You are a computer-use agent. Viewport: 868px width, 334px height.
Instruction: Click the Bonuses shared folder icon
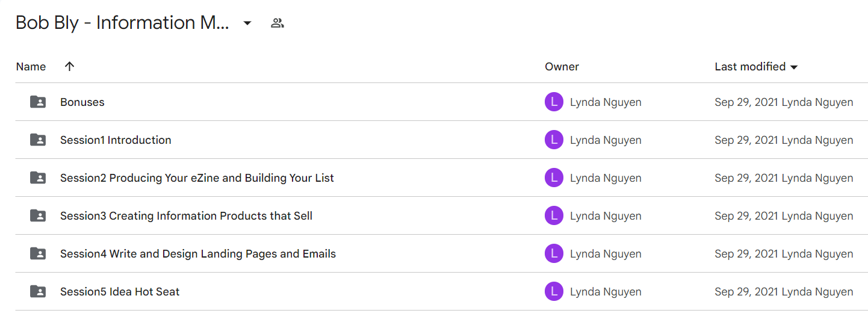pos(38,102)
